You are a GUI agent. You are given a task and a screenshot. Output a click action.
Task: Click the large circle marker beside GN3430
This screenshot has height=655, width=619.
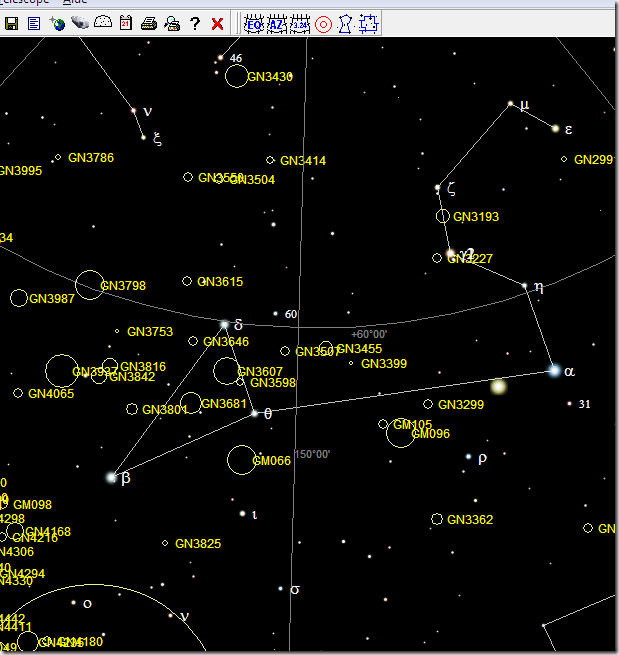(236, 76)
